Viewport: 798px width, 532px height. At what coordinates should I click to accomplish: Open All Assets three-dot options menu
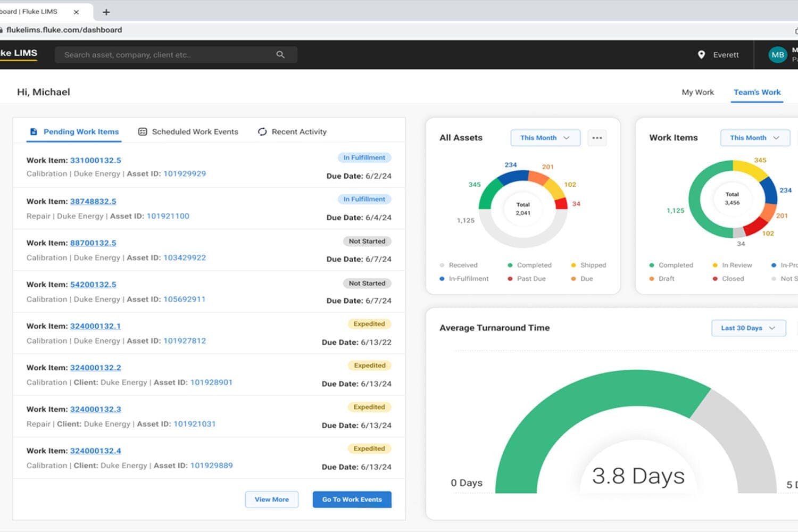[x=597, y=138]
